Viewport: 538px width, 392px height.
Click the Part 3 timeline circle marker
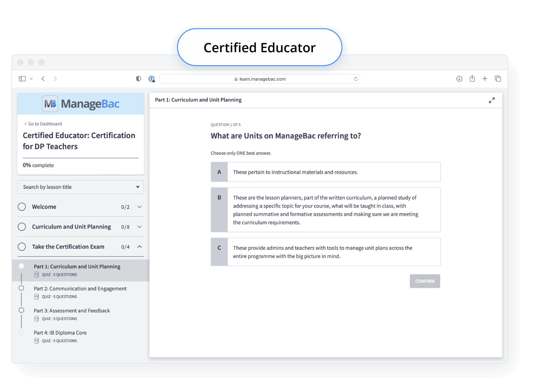22,310
